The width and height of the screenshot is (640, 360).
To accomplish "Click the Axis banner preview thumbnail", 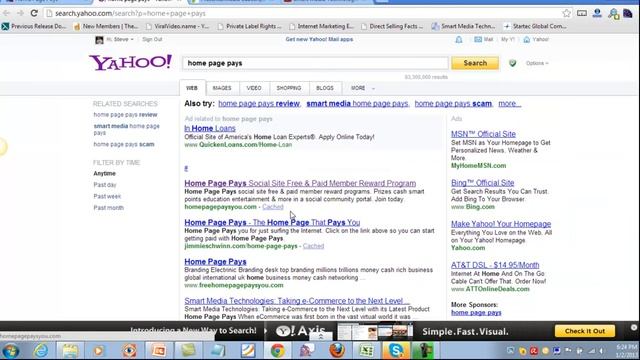I will [375, 331].
